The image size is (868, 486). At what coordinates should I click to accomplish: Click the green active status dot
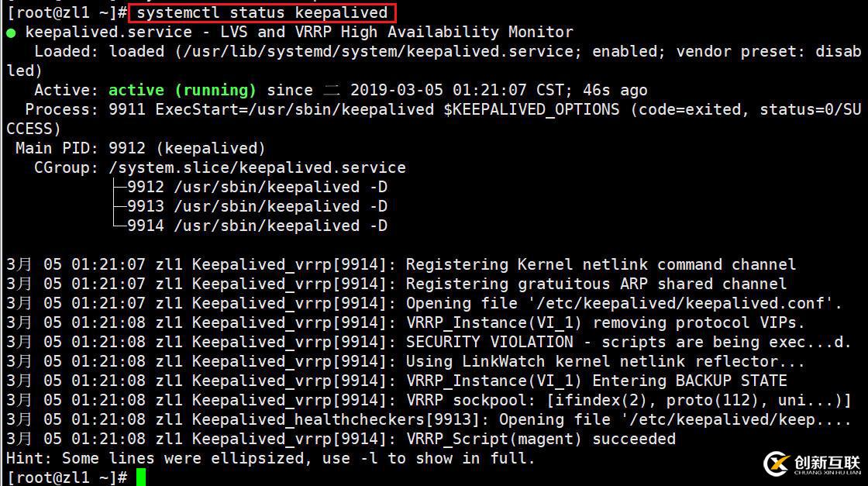point(11,33)
